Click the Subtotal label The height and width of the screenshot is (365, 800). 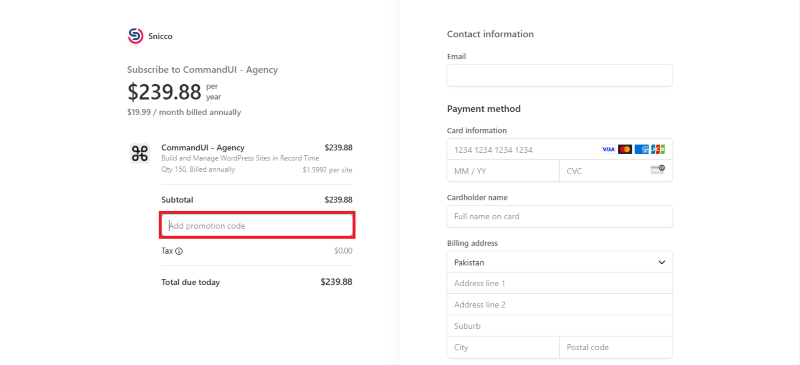click(178, 200)
